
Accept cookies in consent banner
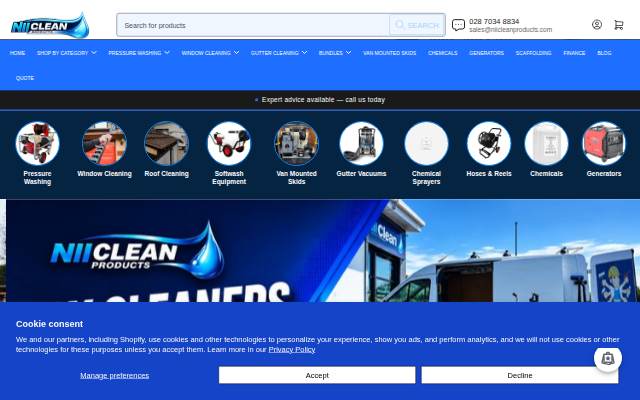tap(317, 375)
